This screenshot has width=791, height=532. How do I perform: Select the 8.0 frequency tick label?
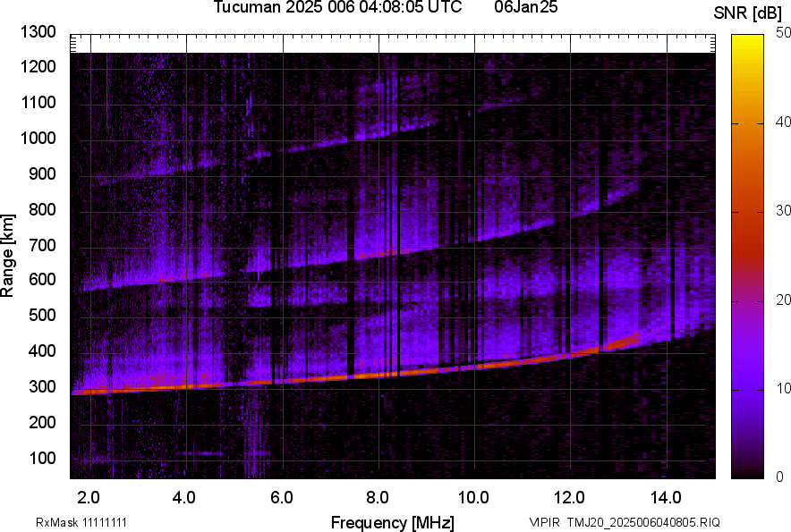378,497
